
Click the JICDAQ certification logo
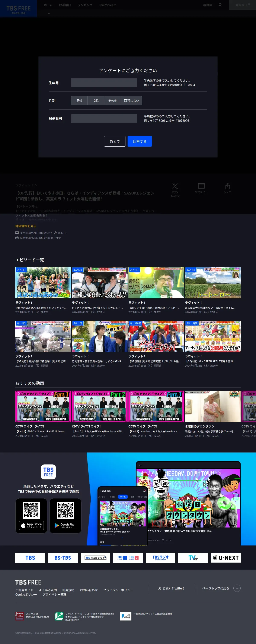tap(125, 616)
